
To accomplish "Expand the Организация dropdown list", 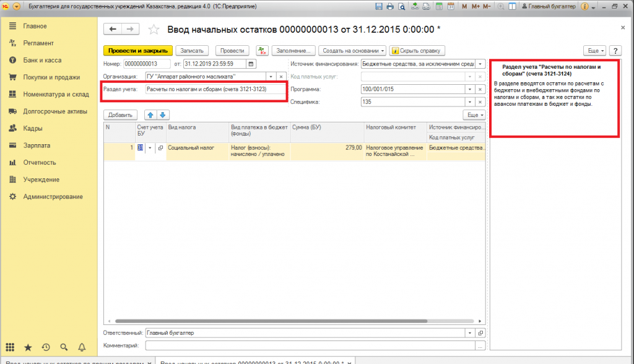I will (271, 76).
